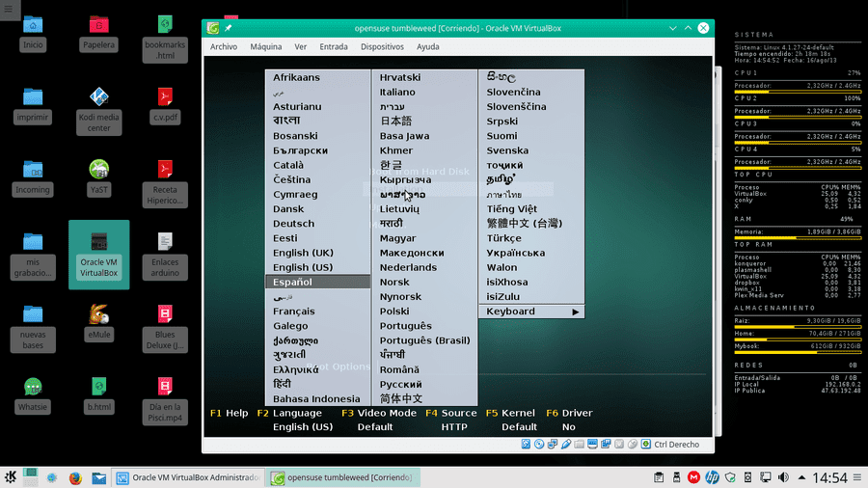Select the bookmarks.html desktop file

tap(165, 39)
